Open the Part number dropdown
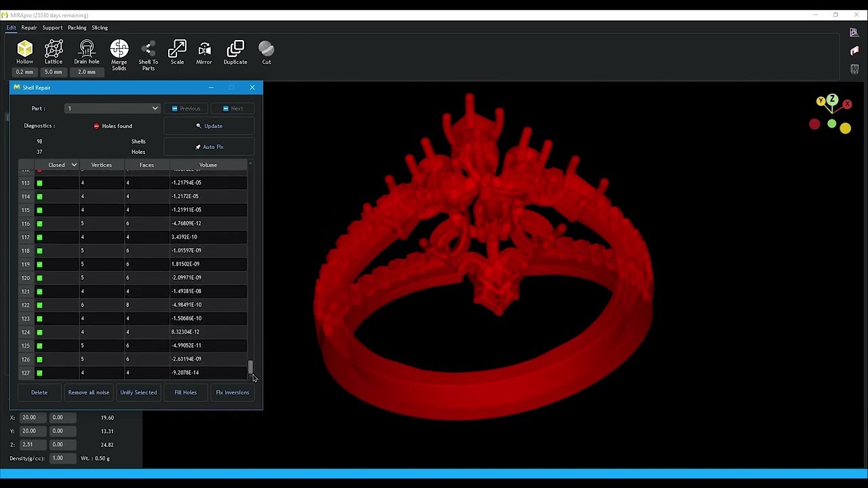The image size is (868, 488). pyautogui.click(x=112, y=108)
